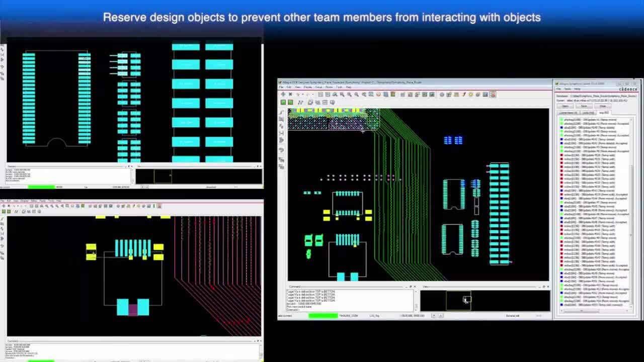Open the Team menu in the Symphony panel
The height and width of the screenshot is (362, 644).
(567, 89)
